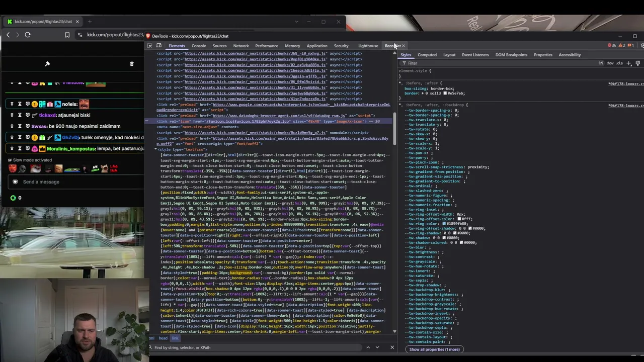View site information in address bar
Image resolution: width=644 pixels, height=362 pixels.
point(80,35)
